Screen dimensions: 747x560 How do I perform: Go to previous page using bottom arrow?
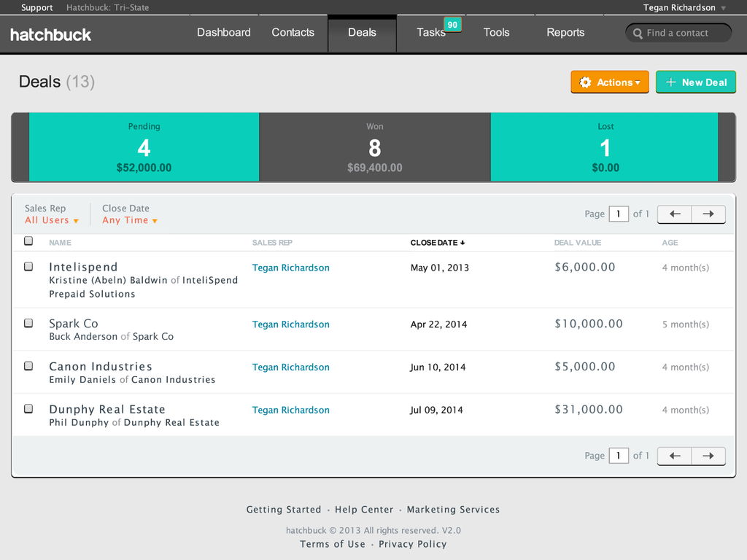pyautogui.click(x=675, y=456)
